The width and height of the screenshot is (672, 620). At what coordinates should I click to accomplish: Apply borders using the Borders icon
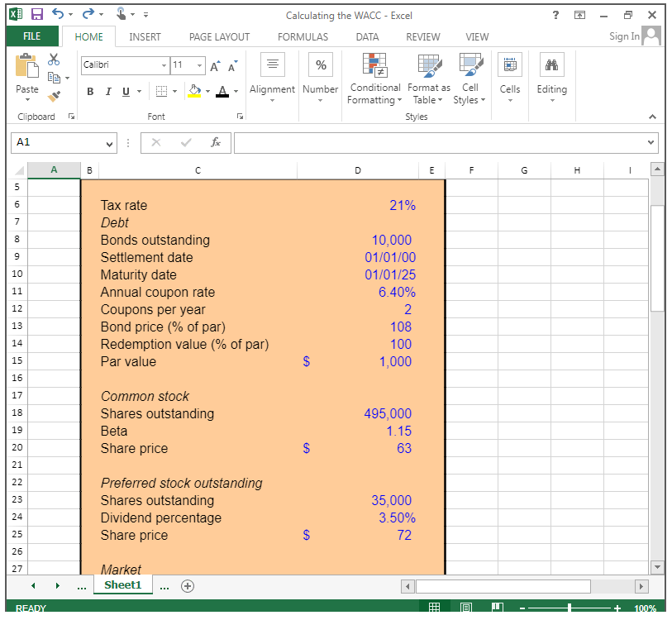[x=161, y=91]
